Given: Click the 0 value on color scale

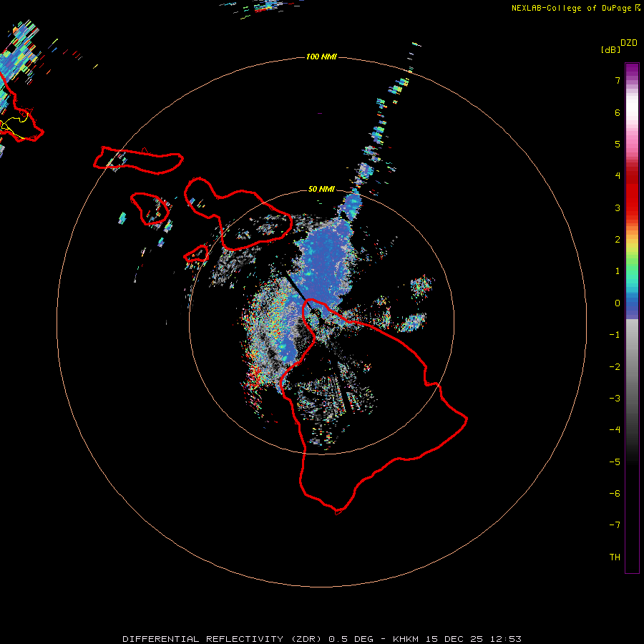Looking at the screenshot, I should coord(618,303).
